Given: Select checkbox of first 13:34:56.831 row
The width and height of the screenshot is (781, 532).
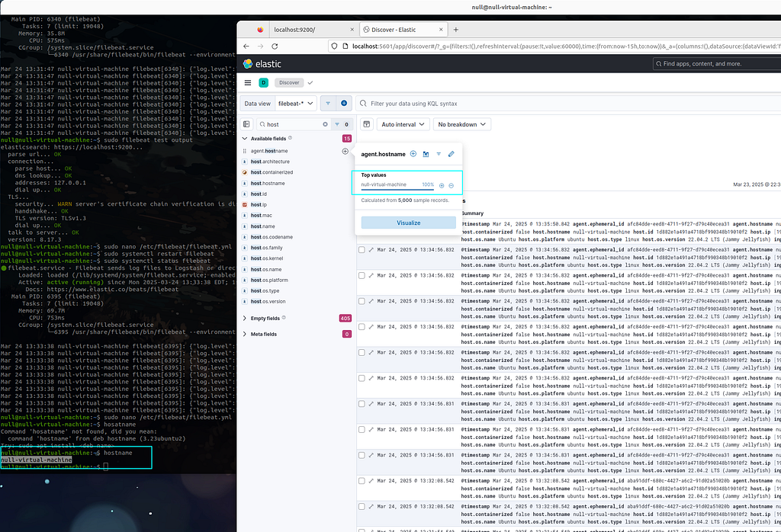Looking at the screenshot, I should (x=362, y=404).
